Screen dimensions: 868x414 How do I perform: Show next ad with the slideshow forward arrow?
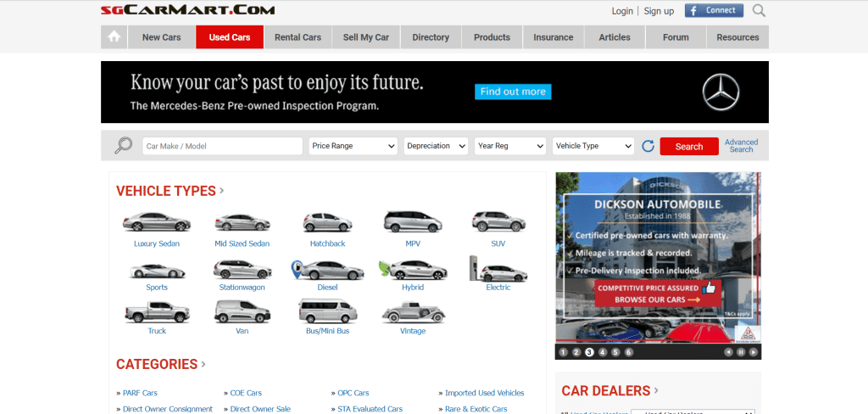(x=753, y=352)
